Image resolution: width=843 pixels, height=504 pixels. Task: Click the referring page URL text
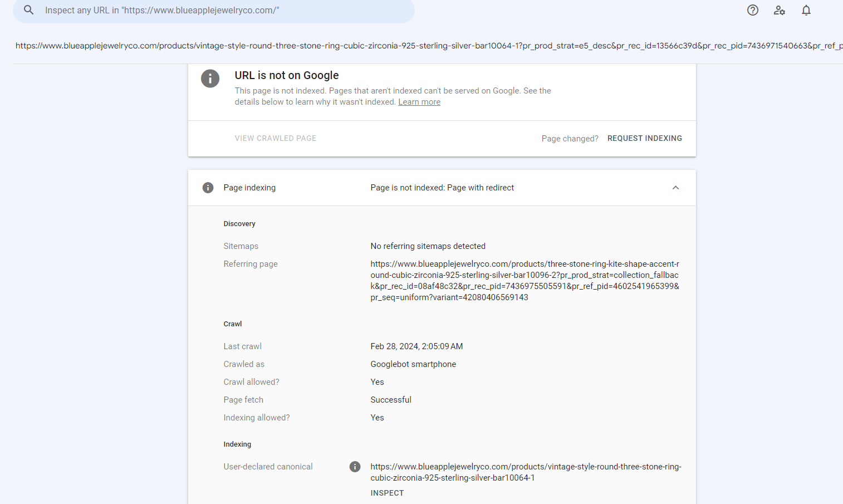pyautogui.click(x=525, y=281)
